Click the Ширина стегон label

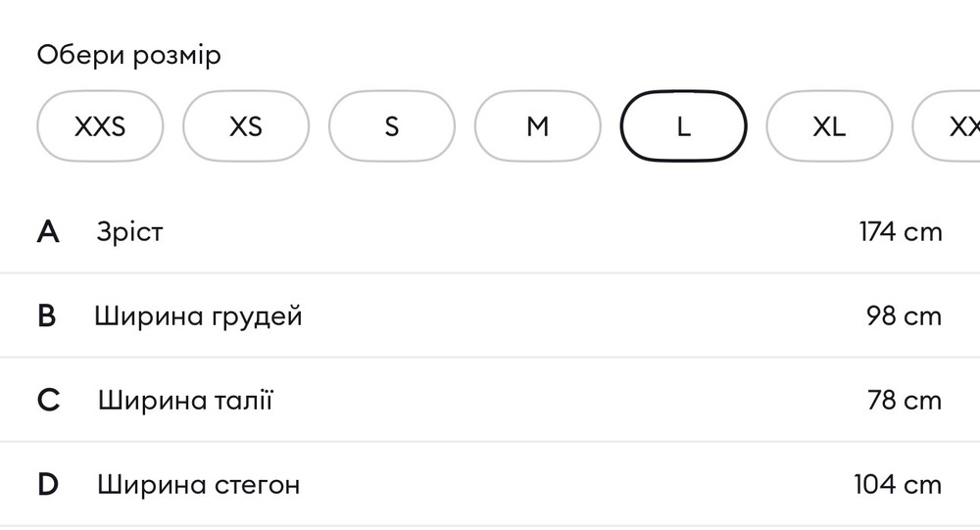tap(198, 485)
